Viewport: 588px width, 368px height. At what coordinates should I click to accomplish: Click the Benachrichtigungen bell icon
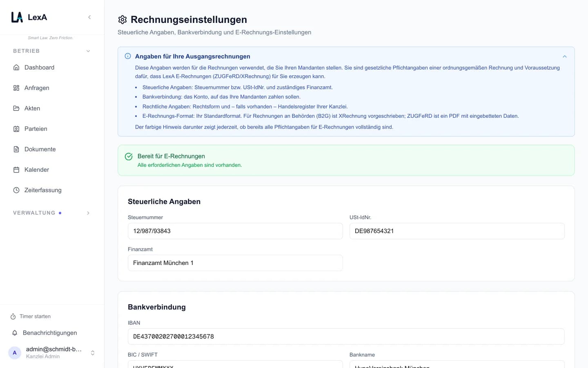(x=15, y=333)
